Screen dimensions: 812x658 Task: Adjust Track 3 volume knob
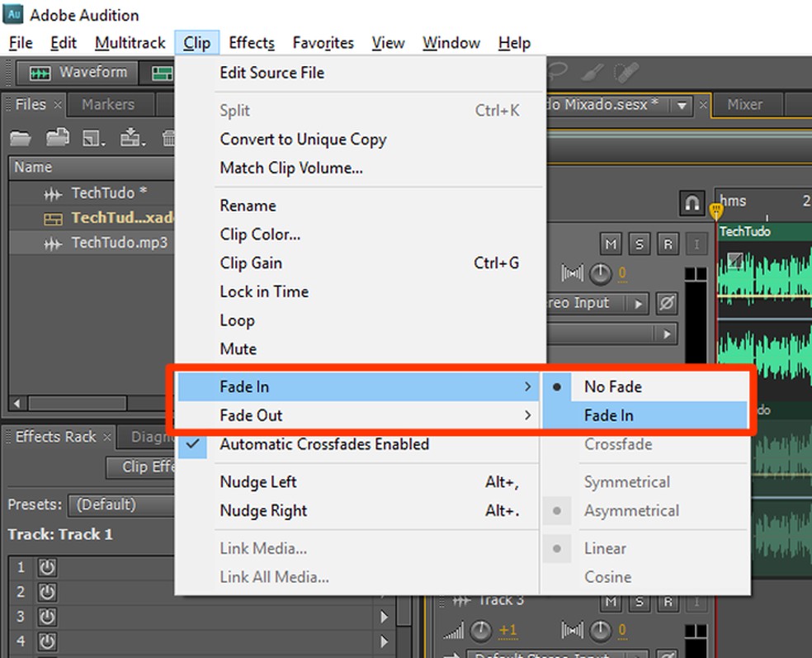pyautogui.click(x=480, y=631)
